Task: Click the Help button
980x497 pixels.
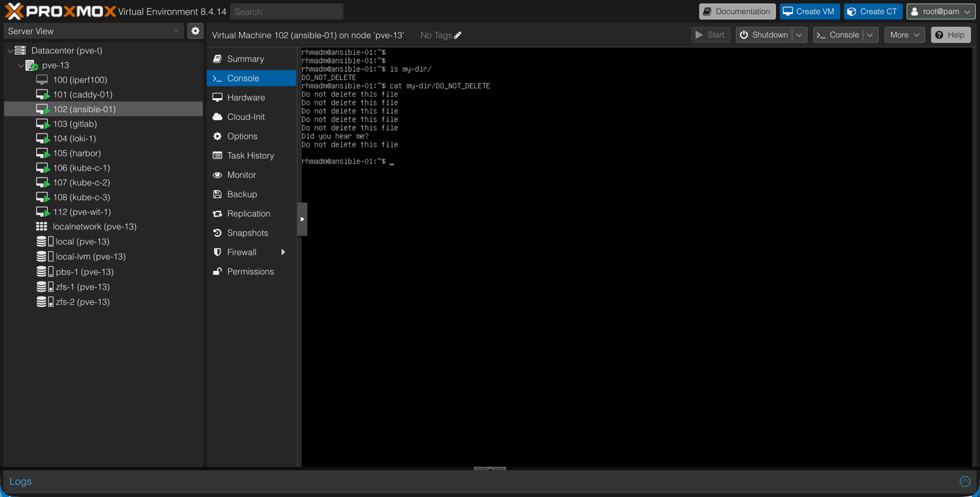Action: tap(951, 35)
